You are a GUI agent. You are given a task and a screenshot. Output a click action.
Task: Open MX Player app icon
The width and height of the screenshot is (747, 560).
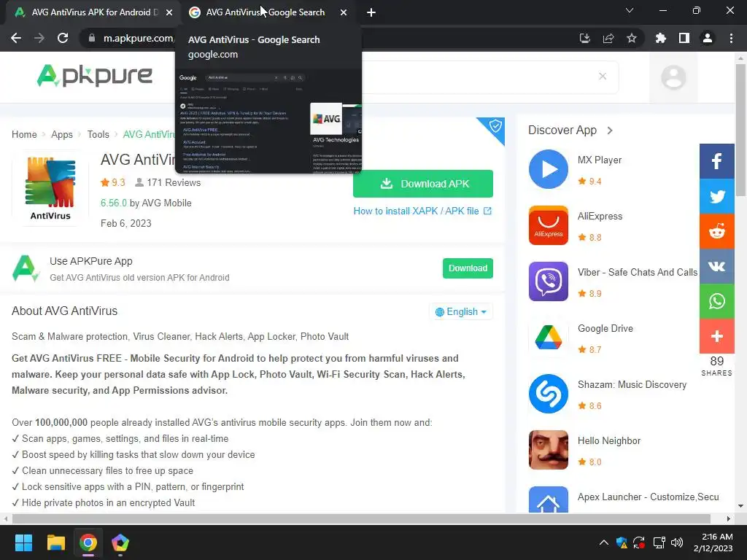pos(549,169)
